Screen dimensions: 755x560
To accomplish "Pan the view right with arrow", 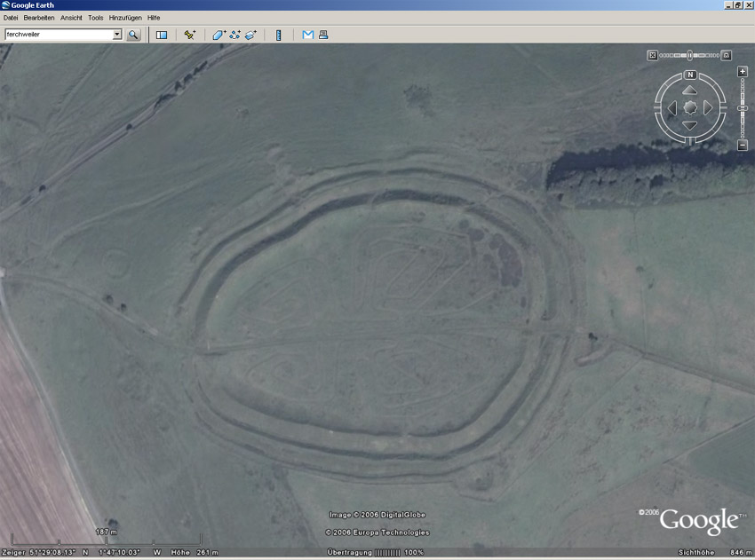I will [709, 107].
